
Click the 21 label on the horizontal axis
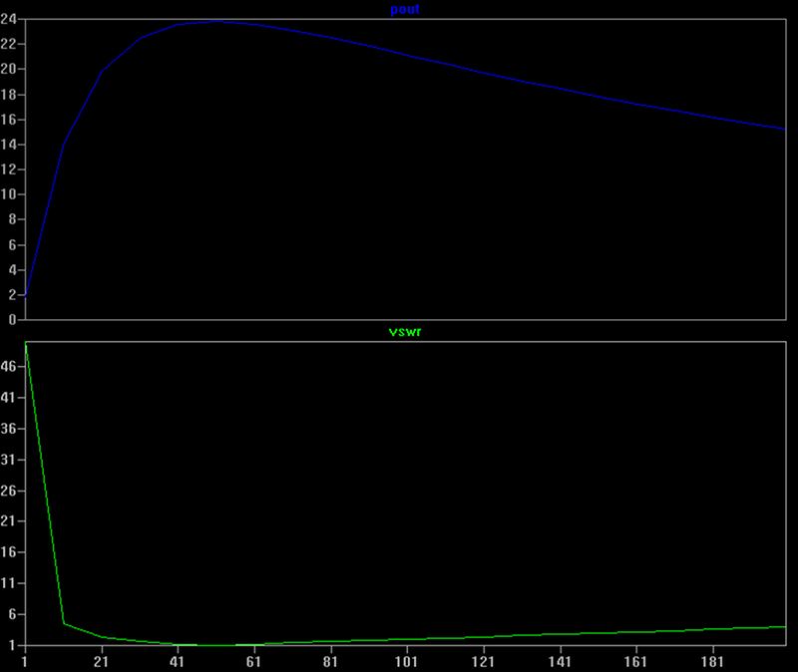click(x=101, y=662)
